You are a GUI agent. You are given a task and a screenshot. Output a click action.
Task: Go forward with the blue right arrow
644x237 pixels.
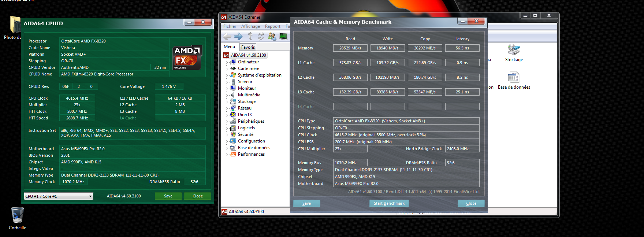[238, 36]
